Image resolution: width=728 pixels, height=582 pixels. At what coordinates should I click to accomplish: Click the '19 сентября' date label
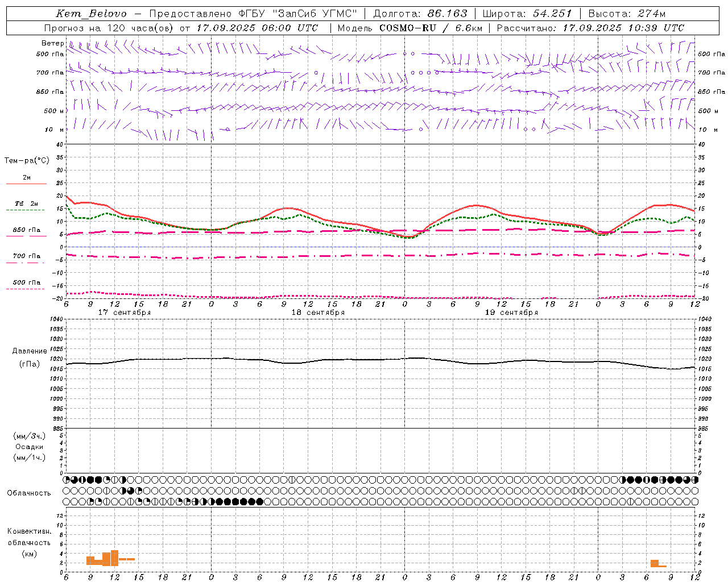(x=511, y=313)
